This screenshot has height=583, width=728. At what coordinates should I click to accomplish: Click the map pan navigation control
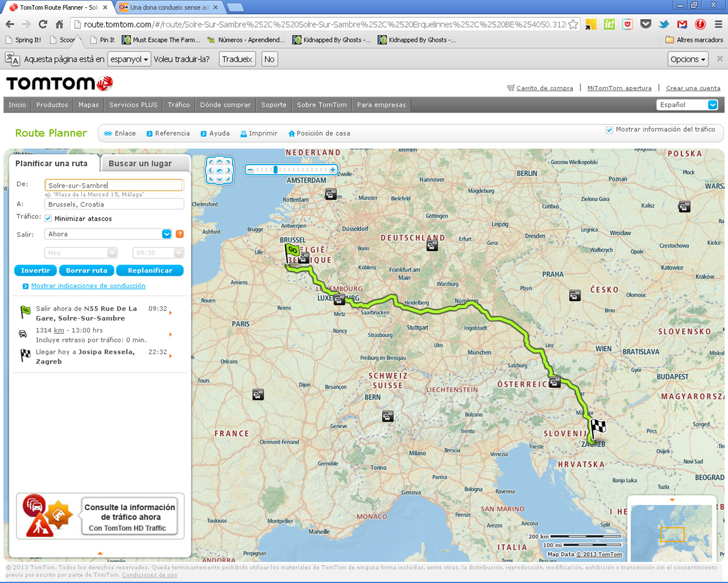[x=220, y=170]
